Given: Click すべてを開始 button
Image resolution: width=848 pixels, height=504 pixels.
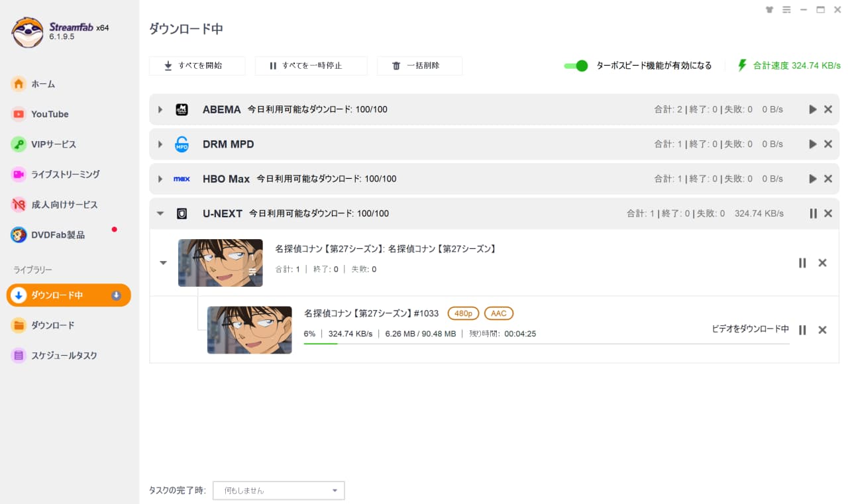Looking at the screenshot, I should [197, 66].
